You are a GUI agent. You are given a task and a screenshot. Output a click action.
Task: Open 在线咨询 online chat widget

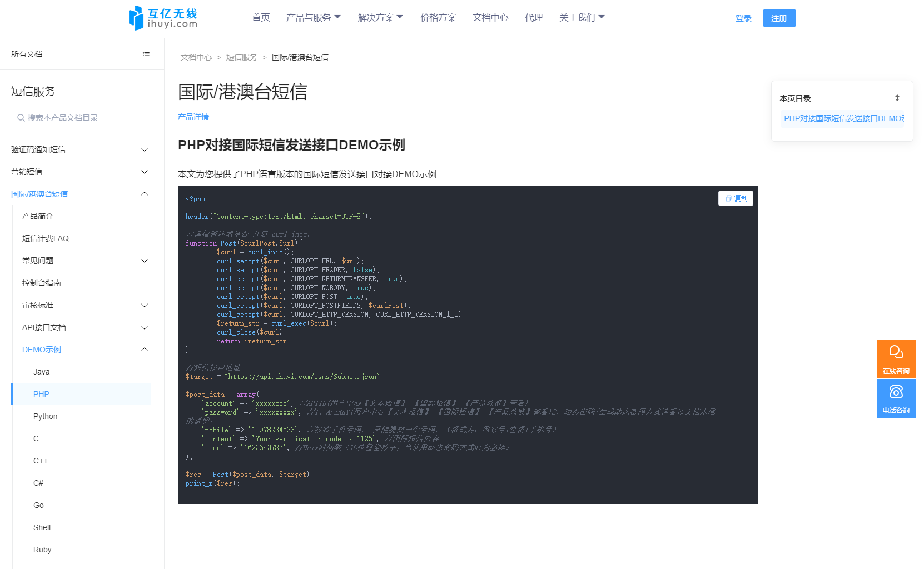(x=896, y=358)
